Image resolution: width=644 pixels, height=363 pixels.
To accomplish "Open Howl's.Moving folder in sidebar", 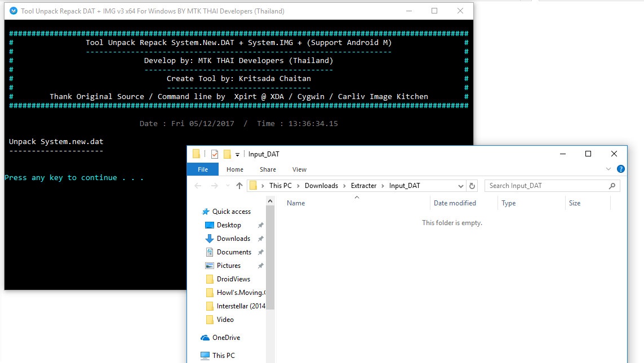I will pos(241,293).
